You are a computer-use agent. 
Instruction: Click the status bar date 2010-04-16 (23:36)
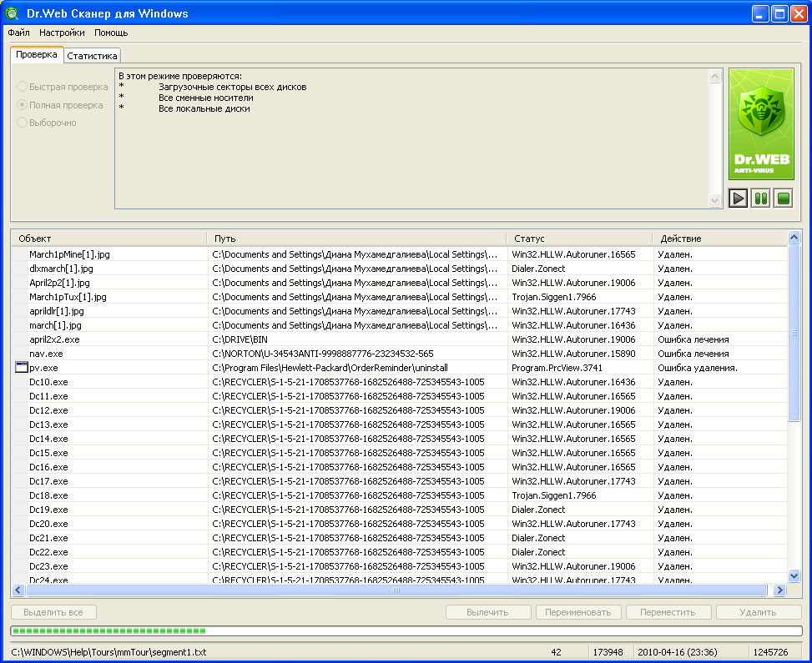pyautogui.click(x=677, y=652)
